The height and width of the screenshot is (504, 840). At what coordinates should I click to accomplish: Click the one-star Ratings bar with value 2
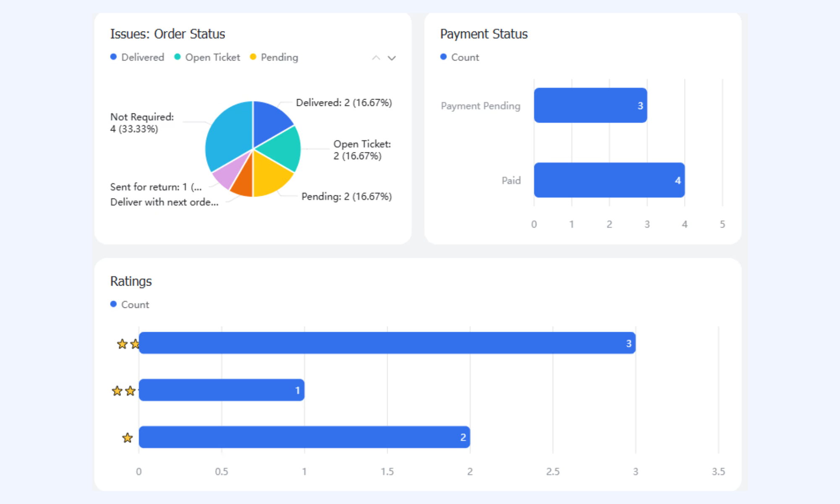(304, 437)
